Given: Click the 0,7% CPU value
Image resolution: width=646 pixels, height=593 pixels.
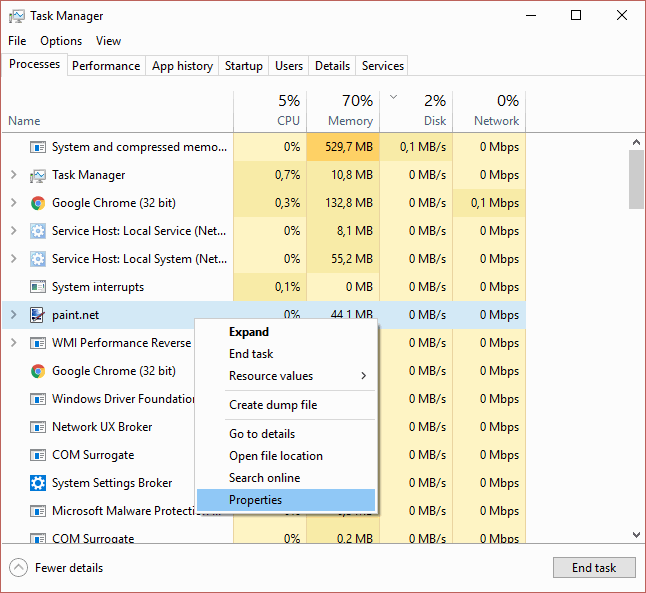Looking at the screenshot, I should click(x=288, y=175).
